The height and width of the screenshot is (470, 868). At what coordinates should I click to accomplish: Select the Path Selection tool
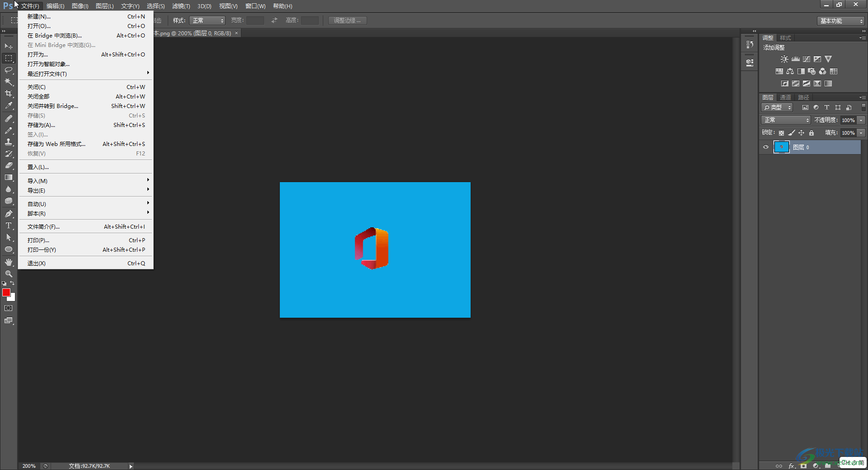[x=9, y=237]
